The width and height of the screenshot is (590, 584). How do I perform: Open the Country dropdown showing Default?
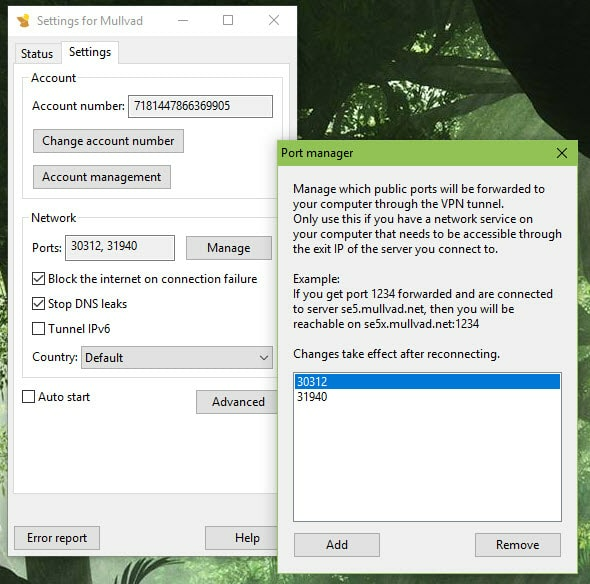(177, 357)
